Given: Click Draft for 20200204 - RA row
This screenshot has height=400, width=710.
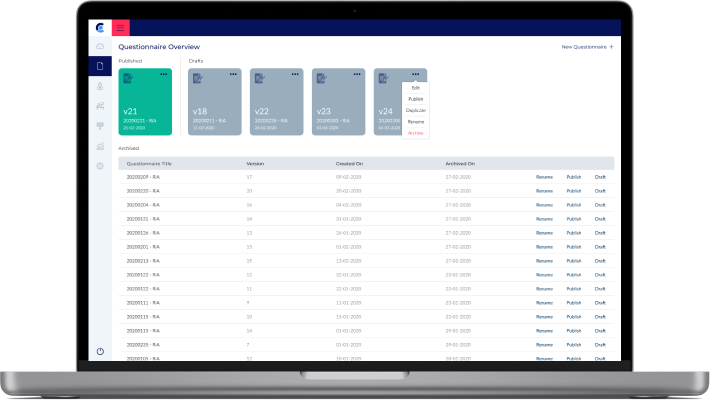Looking at the screenshot, I should [600, 205].
